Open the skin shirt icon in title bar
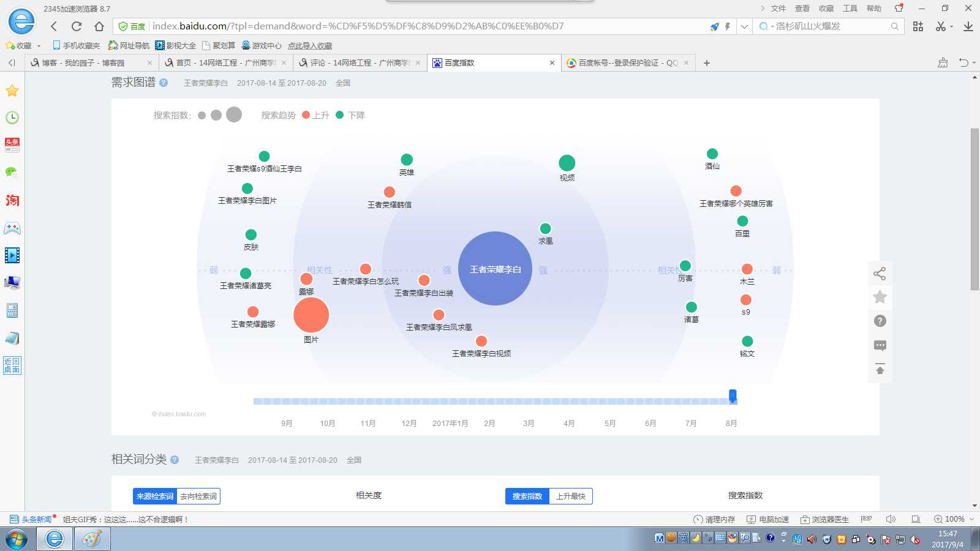Image resolution: width=980 pixels, height=551 pixels. pos(899,8)
